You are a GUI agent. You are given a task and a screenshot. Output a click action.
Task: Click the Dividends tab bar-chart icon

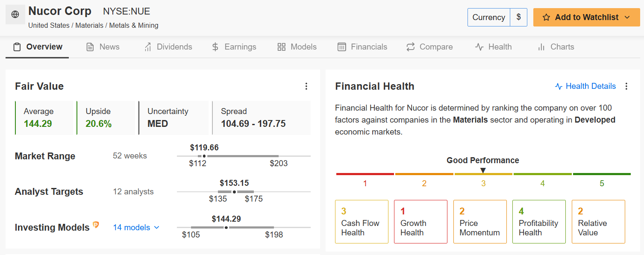coord(148,47)
